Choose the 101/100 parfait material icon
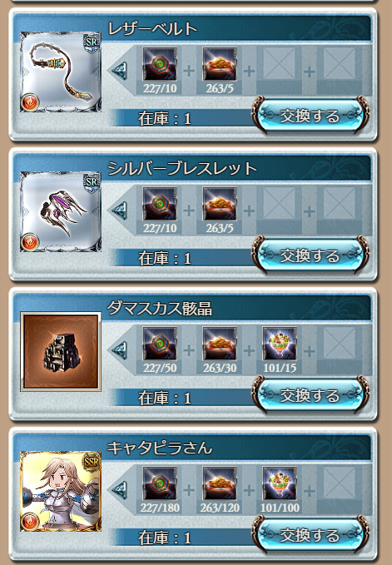This screenshot has height=565, width=392. tap(280, 483)
